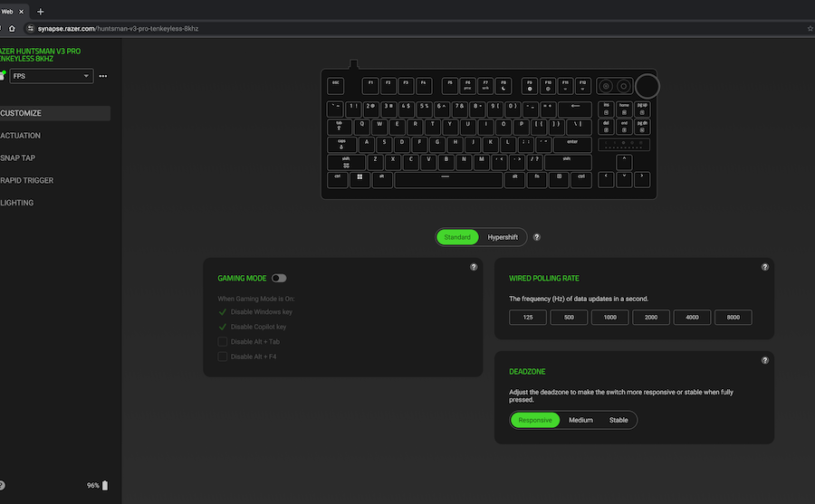Click the browser home icon

[12, 29]
